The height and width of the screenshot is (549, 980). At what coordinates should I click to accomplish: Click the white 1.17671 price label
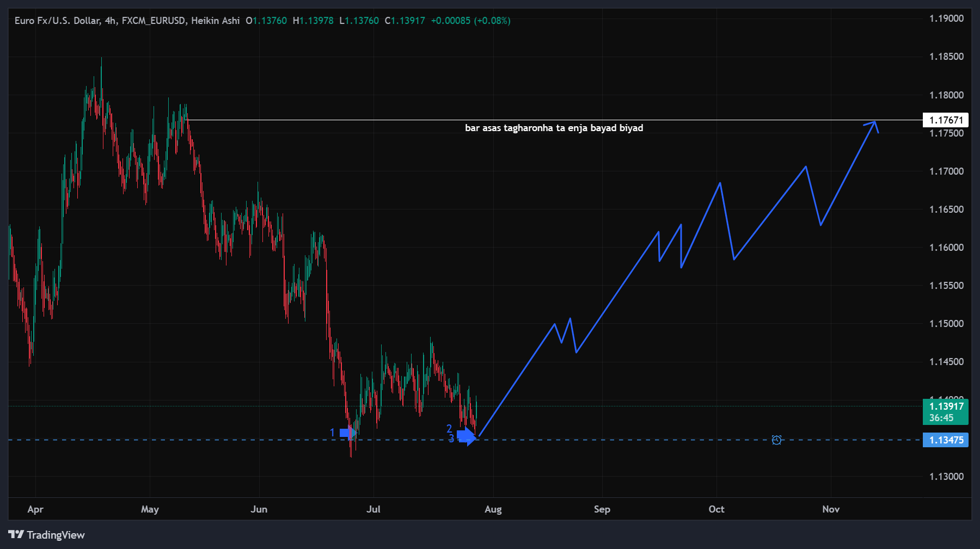946,120
